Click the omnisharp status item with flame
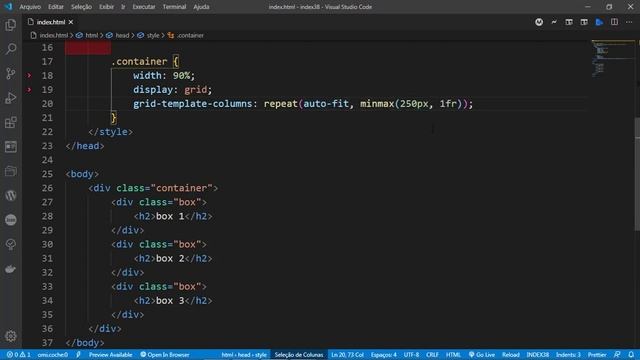 (x=53, y=355)
